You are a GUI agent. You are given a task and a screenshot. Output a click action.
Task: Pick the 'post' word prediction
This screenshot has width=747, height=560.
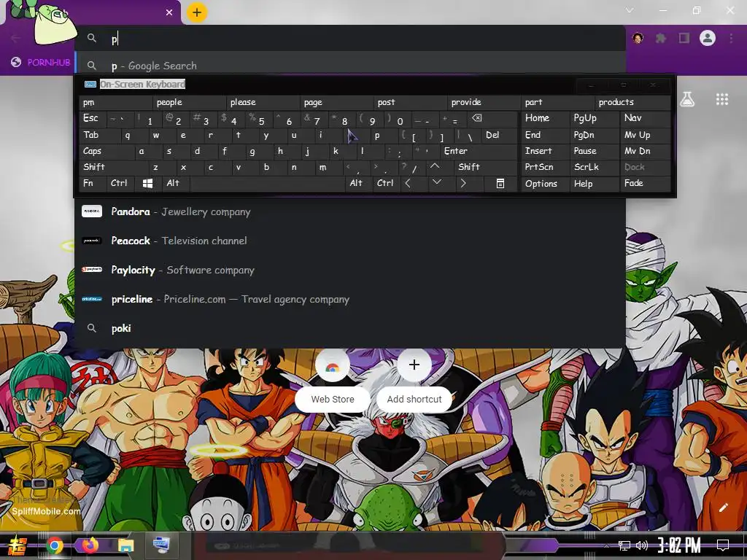tap(411, 102)
